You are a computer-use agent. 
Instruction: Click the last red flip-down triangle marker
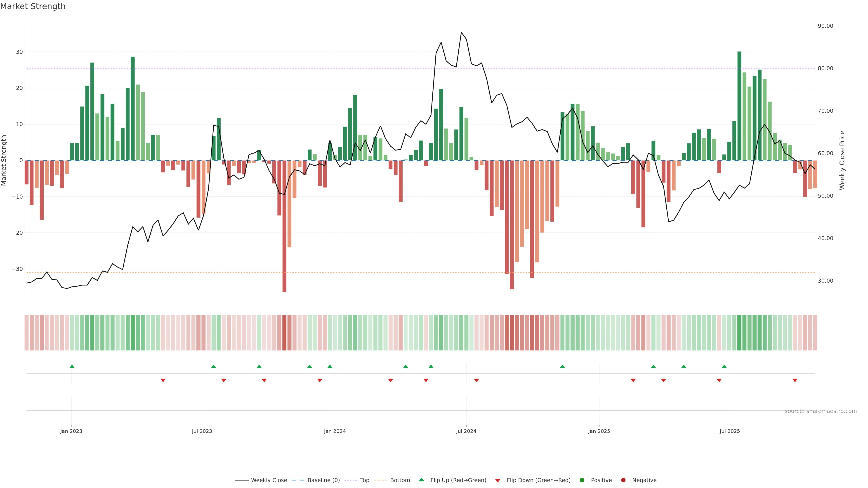[x=795, y=380]
